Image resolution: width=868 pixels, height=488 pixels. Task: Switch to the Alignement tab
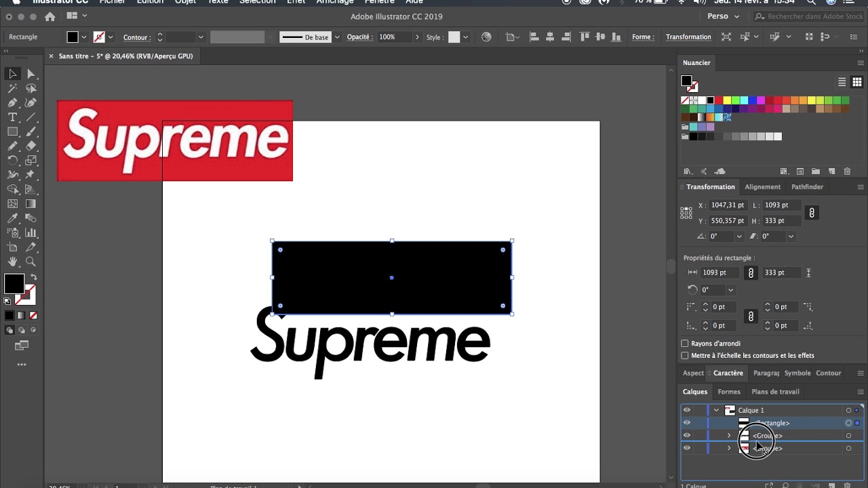(763, 187)
